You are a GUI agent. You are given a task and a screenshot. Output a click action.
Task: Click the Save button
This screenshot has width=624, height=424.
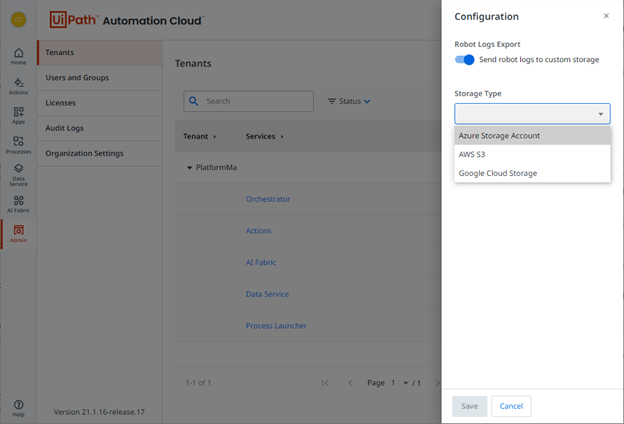(x=470, y=406)
